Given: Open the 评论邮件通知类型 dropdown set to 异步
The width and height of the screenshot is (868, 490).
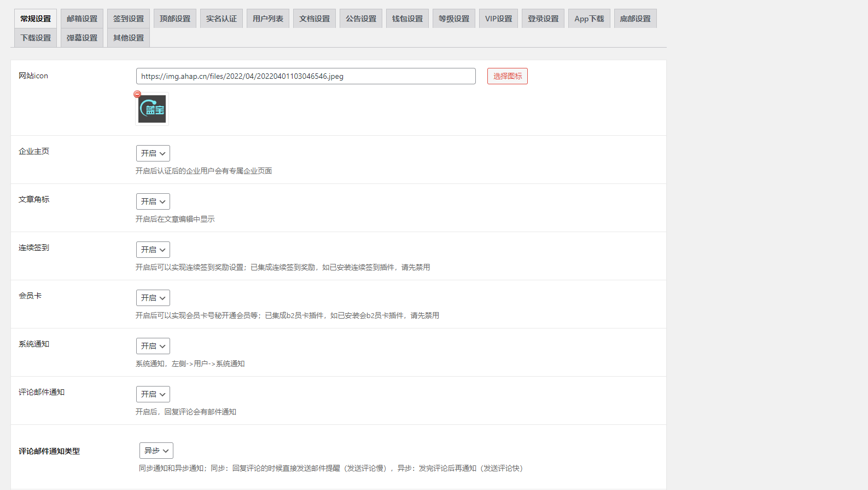Looking at the screenshot, I should pyautogui.click(x=156, y=451).
